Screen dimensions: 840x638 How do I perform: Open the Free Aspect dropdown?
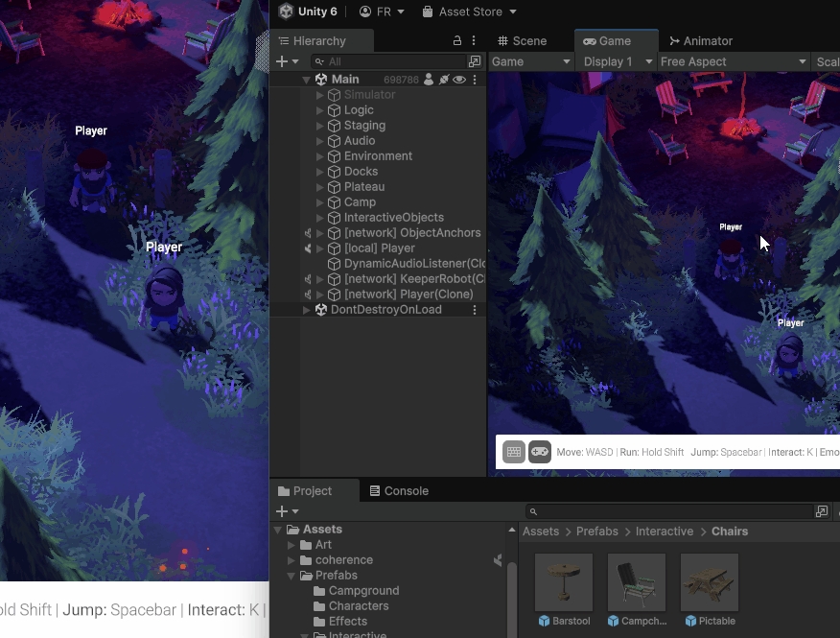coord(734,61)
